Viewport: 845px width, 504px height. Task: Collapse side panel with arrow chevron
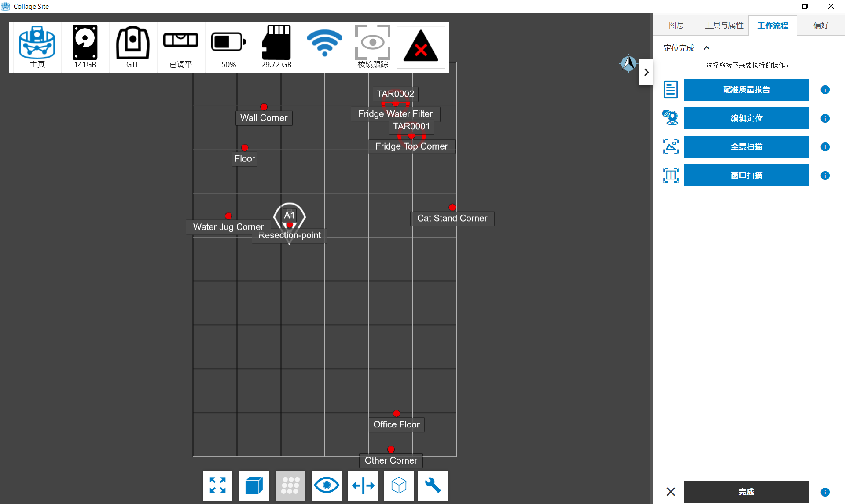click(x=646, y=72)
